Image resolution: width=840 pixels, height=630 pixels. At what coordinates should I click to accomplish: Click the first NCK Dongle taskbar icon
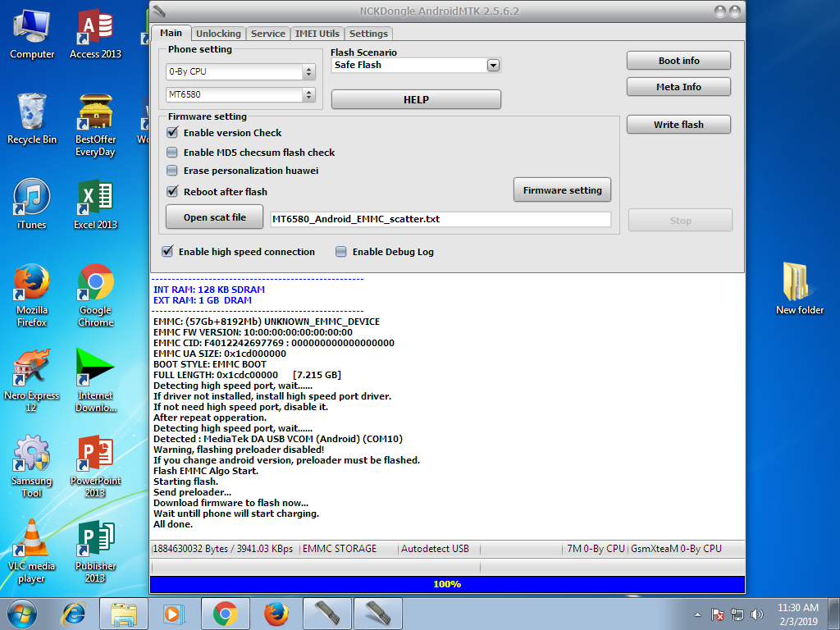(x=326, y=614)
